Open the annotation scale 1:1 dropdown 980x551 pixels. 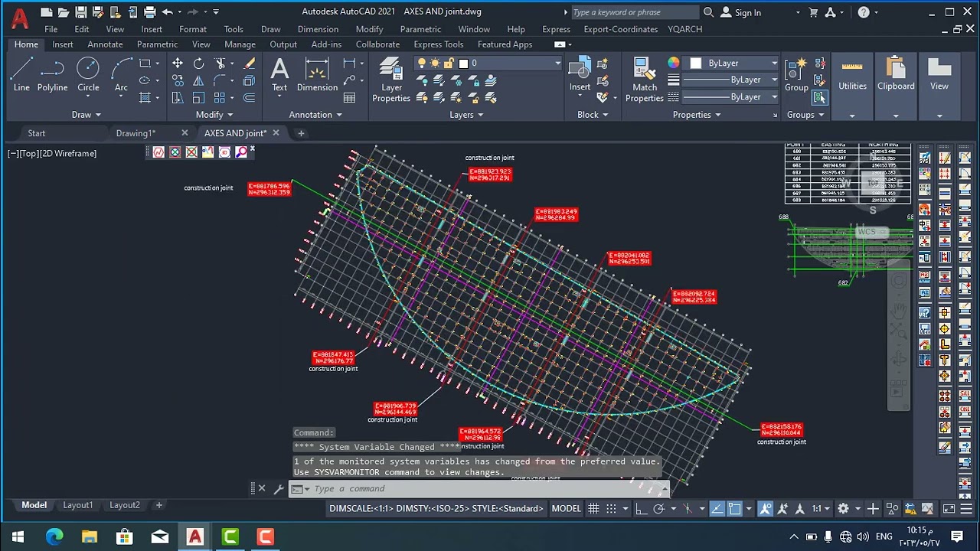tap(822, 509)
